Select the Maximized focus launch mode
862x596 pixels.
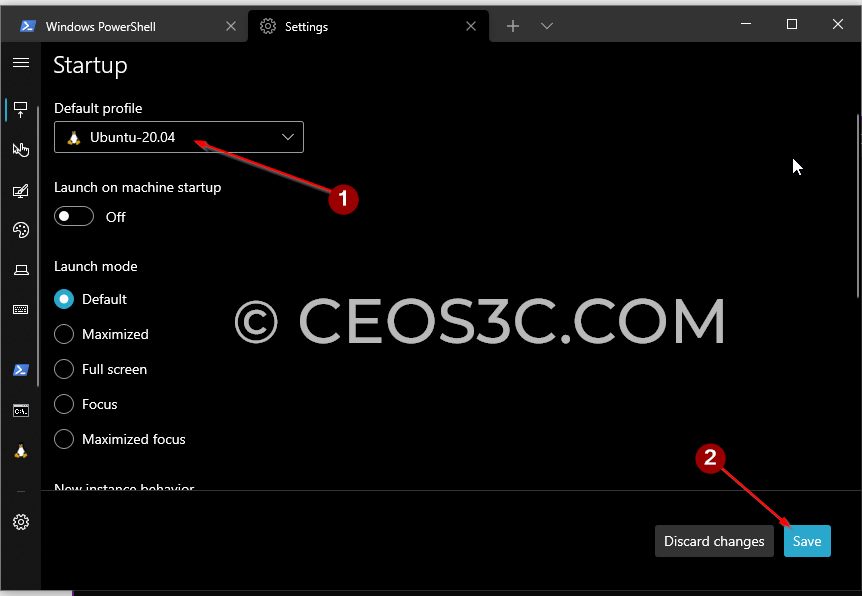(x=64, y=439)
